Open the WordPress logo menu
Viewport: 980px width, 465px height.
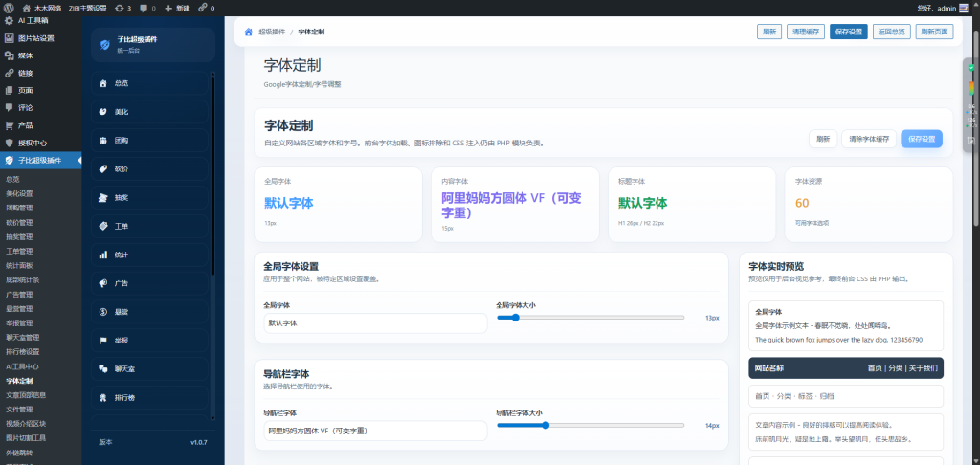click(x=9, y=8)
